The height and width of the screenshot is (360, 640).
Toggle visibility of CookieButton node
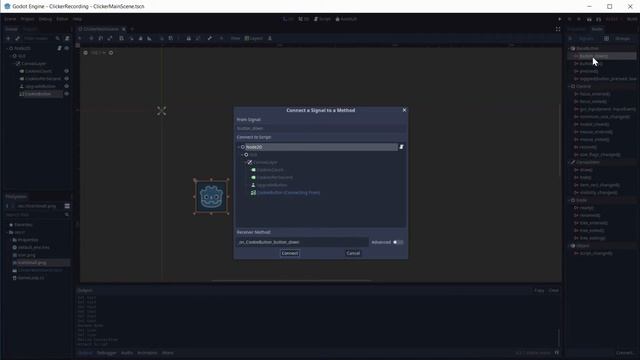pos(67,94)
